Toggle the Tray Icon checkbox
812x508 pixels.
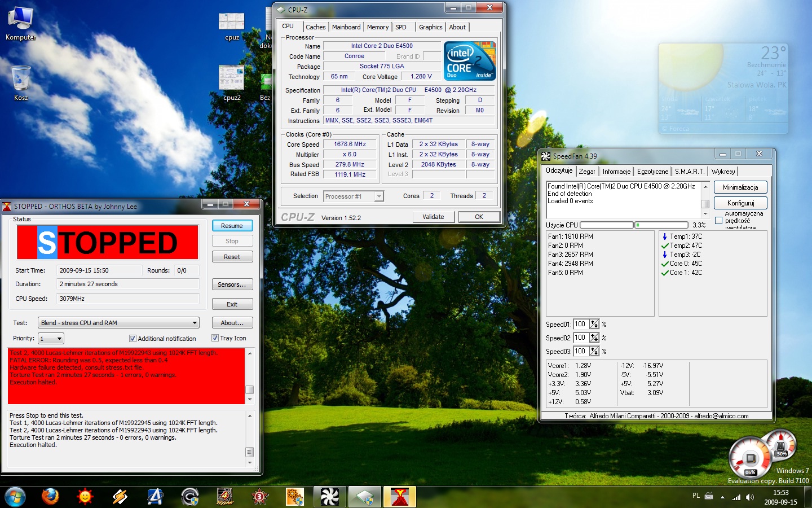point(215,338)
